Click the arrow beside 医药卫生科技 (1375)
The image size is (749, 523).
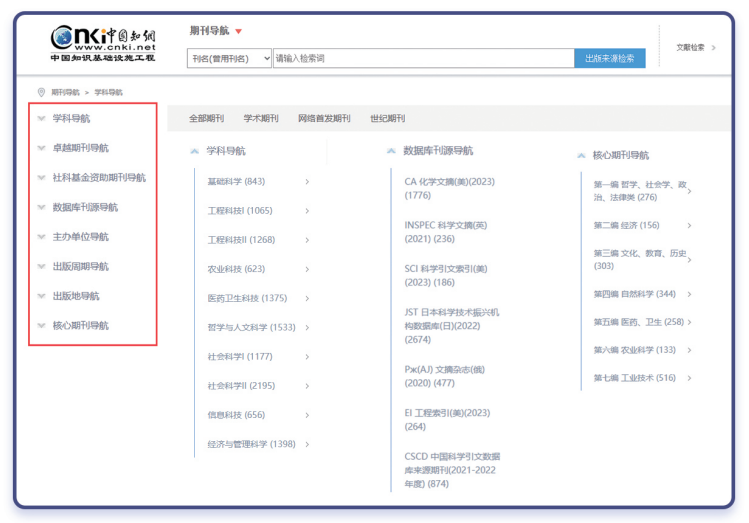tap(307, 298)
